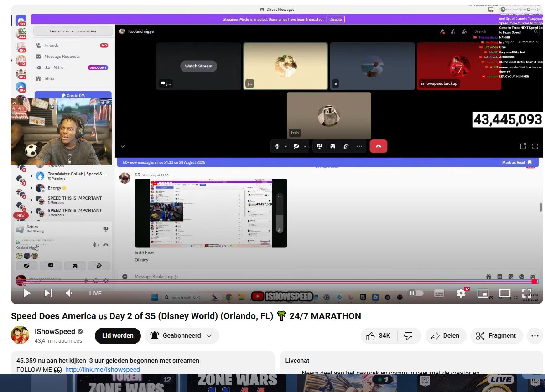Expand camera options chevron in call
545x392 pixels.
point(305,146)
